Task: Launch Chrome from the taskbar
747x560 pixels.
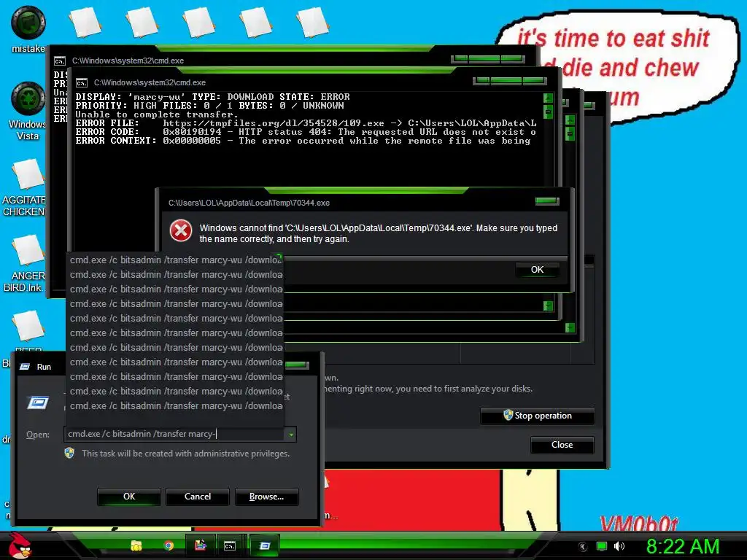Action: (x=169, y=545)
